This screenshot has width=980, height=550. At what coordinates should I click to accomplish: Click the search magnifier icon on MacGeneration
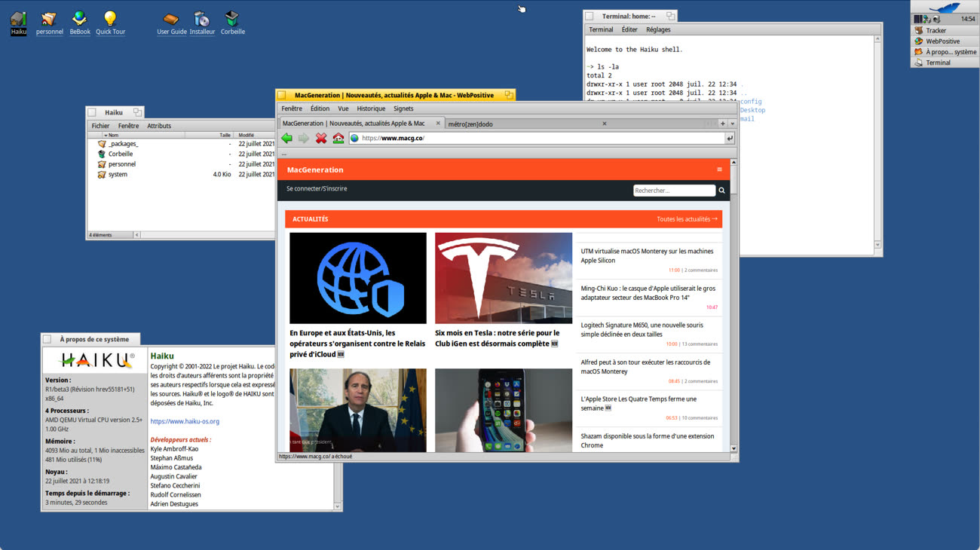[x=721, y=191]
